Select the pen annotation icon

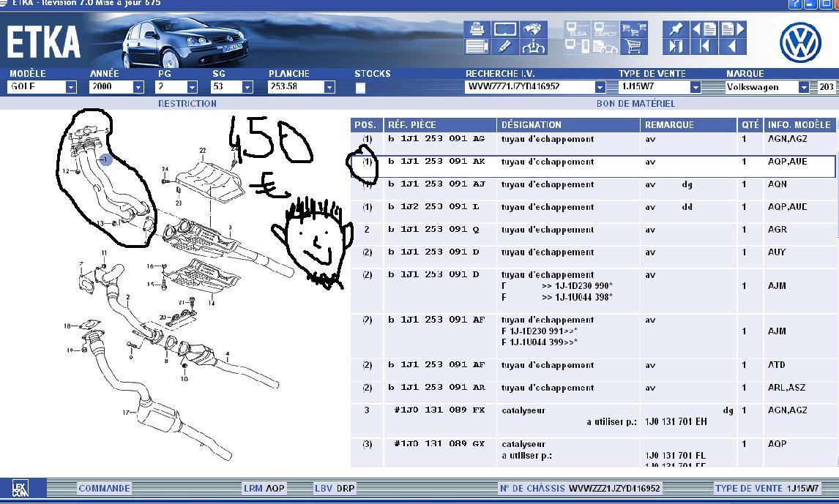pyautogui.click(x=504, y=47)
